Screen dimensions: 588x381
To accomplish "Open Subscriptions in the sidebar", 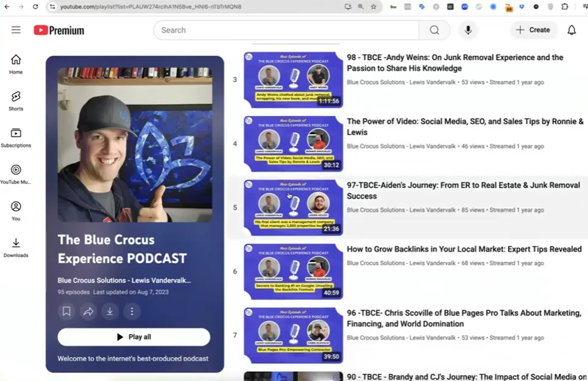I will [x=15, y=138].
